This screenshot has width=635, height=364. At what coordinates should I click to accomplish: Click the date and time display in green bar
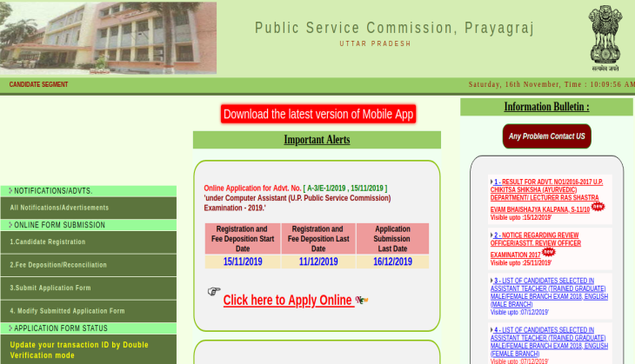551,84
